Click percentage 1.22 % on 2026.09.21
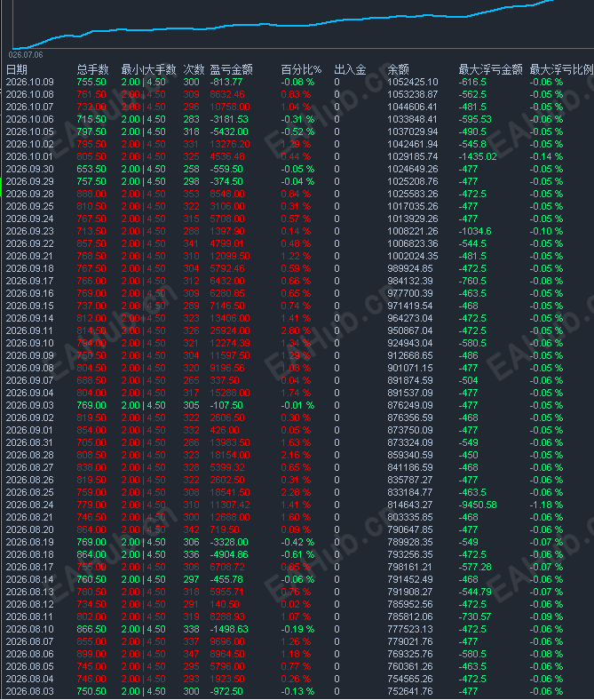Screen dimensions: 594x700 296,256
